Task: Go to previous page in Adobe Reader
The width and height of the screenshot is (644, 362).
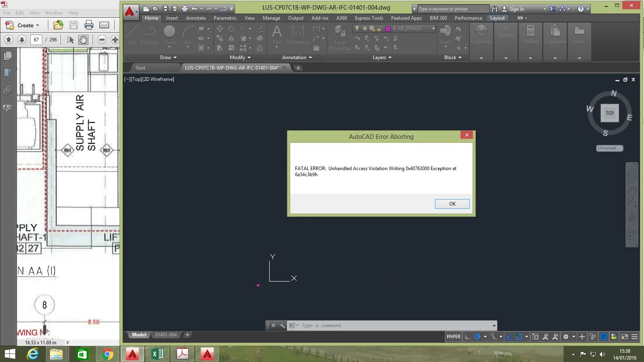Action: [9, 39]
